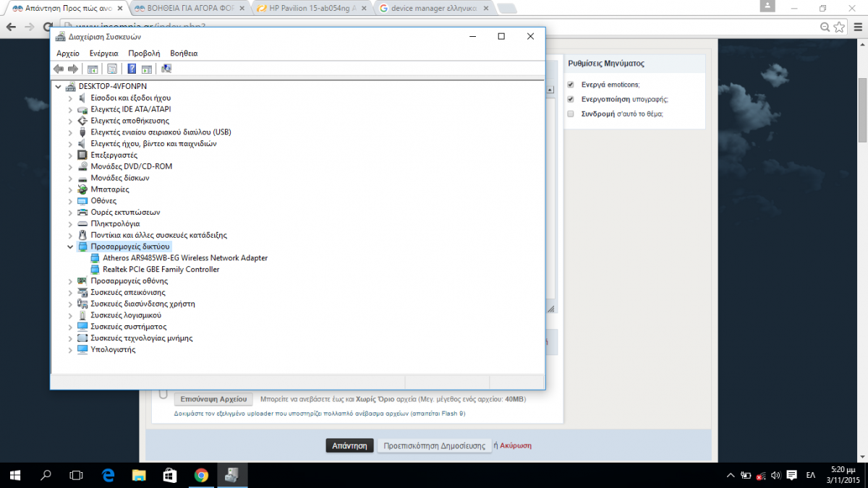This screenshot has height=488, width=868.
Task: Click the Properties toolbar icon
Action: coord(112,69)
